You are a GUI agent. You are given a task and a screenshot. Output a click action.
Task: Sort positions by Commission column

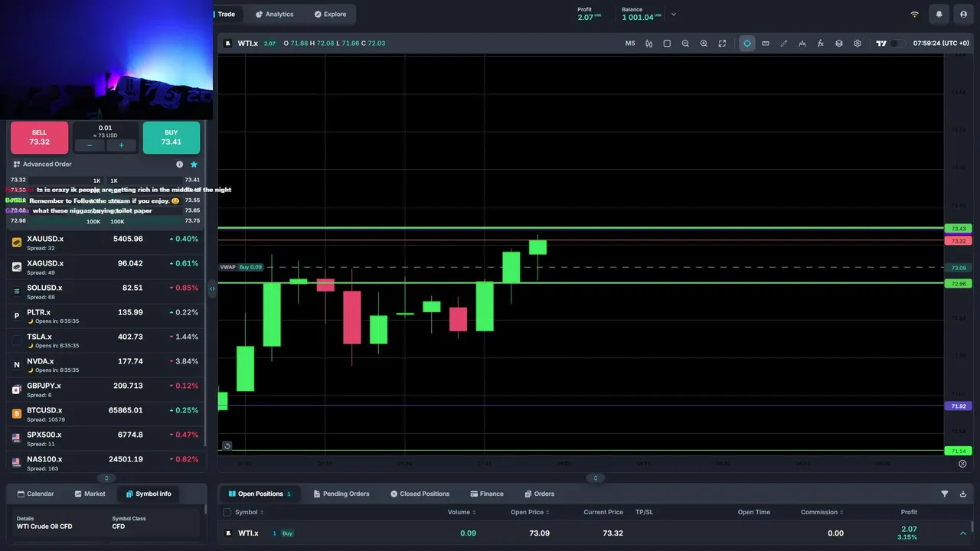tap(822, 512)
